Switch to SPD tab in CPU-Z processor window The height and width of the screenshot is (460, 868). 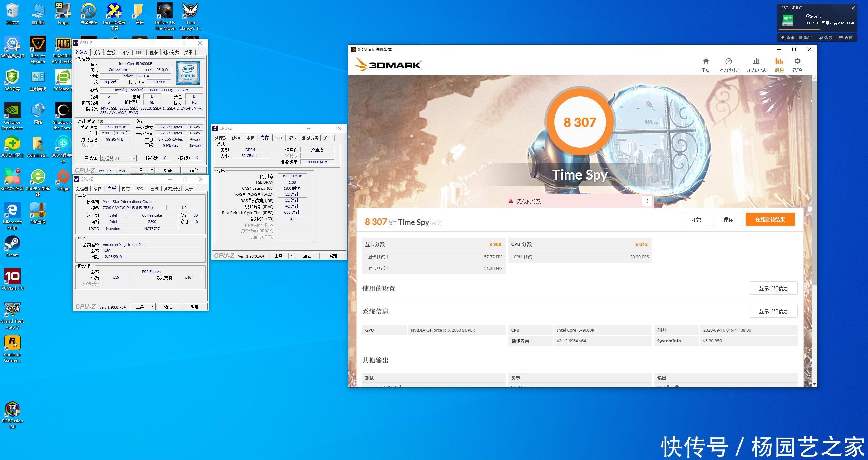[139, 53]
